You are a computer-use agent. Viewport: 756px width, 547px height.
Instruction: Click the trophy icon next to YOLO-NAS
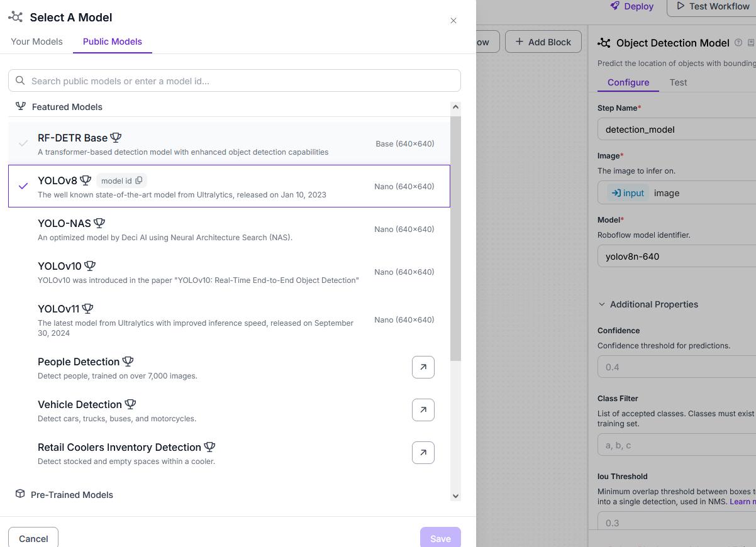click(99, 223)
